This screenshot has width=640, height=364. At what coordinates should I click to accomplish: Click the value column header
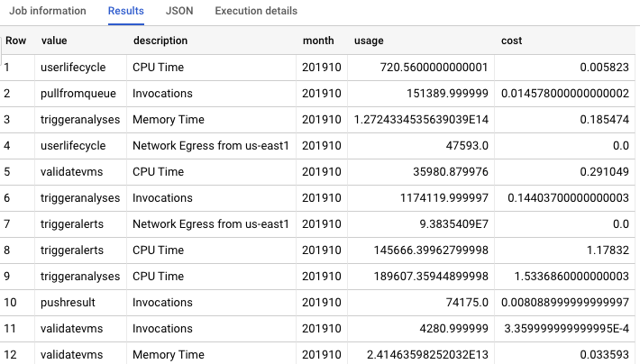(54, 41)
